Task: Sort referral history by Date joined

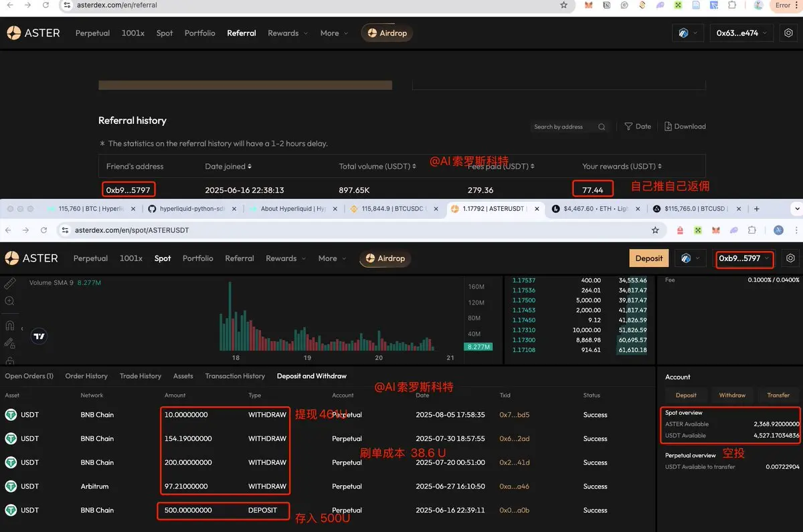Action: click(x=228, y=166)
